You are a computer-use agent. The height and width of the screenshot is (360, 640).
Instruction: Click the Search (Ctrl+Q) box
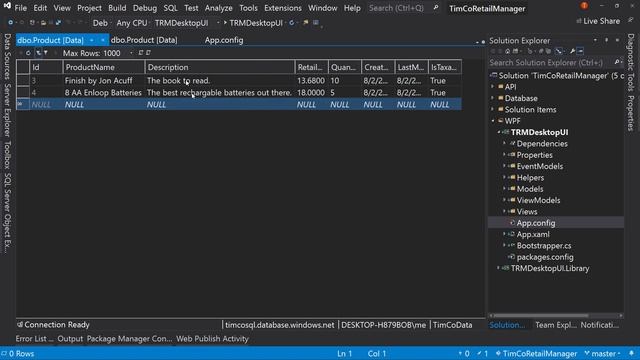(403, 8)
